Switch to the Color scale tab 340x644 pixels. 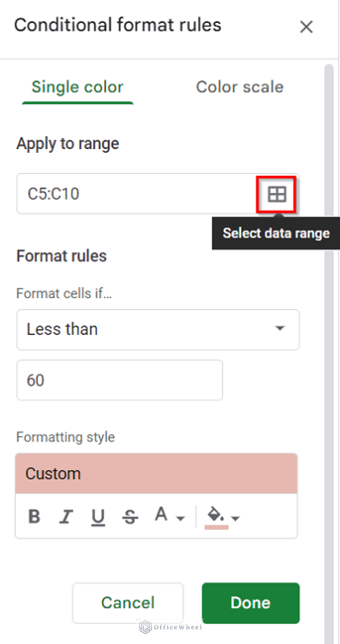click(x=240, y=87)
